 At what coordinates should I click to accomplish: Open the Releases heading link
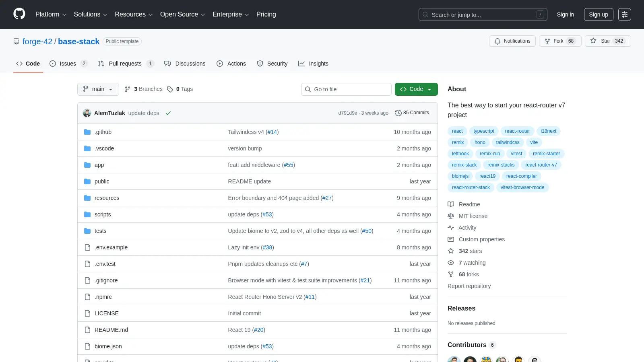(x=461, y=308)
